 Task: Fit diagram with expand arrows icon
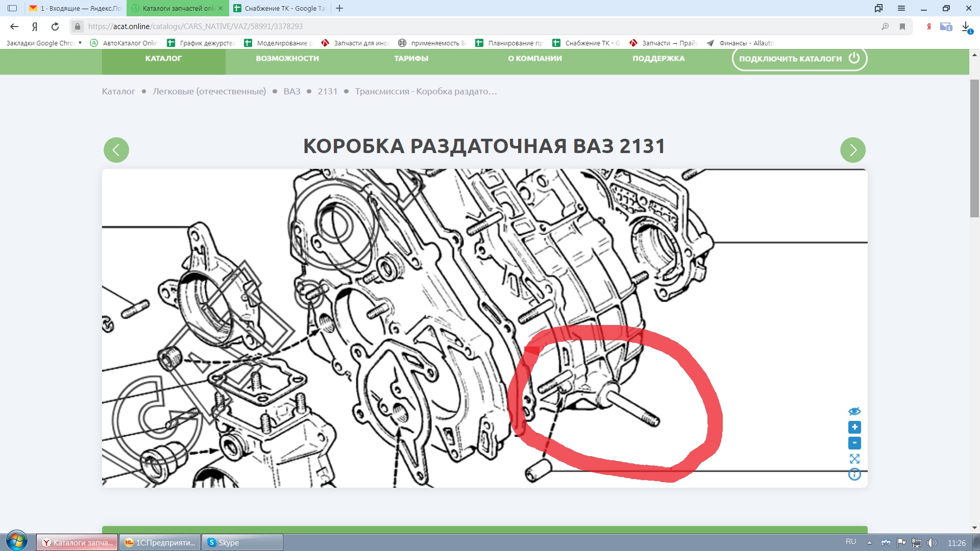click(854, 459)
